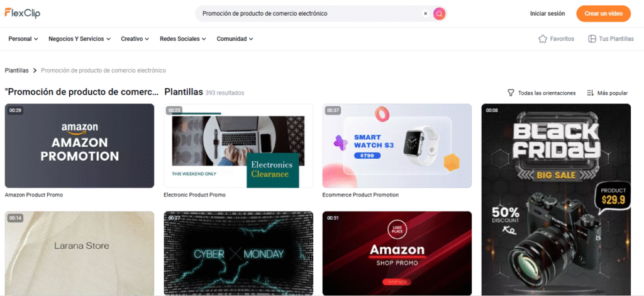The image size is (644, 296).
Task: Open the Amazon Product Promo thumbnail
Action: [x=79, y=145]
